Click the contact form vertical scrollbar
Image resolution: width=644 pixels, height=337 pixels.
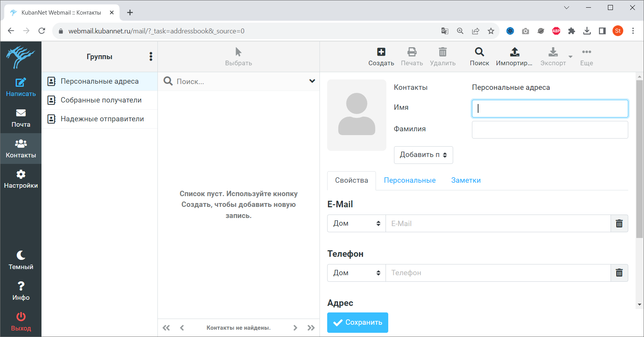click(639, 159)
